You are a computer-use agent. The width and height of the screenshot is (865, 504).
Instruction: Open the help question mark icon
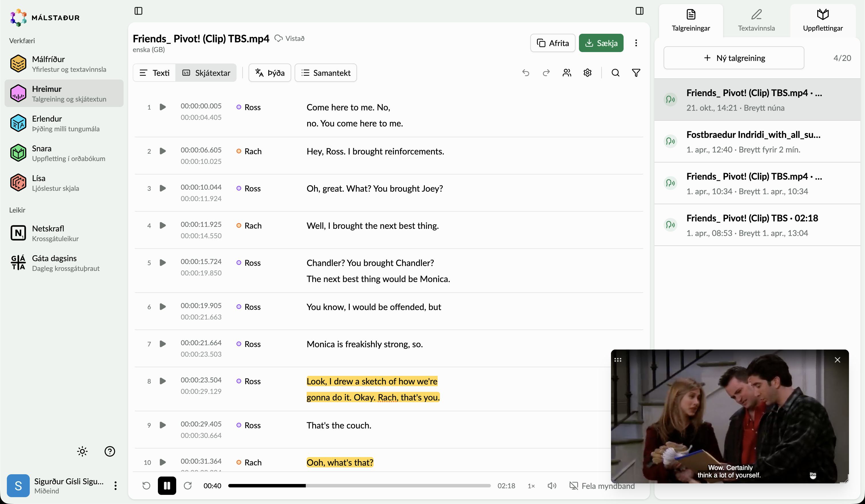click(x=110, y=451)
